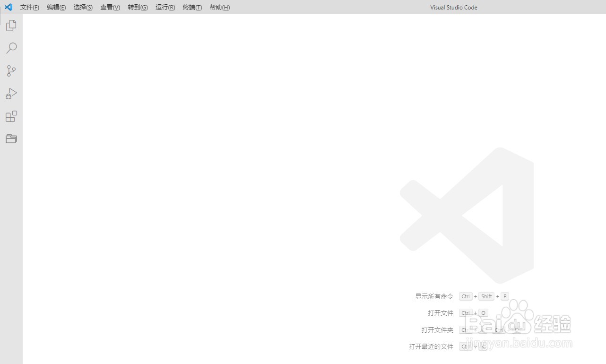Open Run and Debug view icon
The image size is (606, 364).
(x=11, y=94)
